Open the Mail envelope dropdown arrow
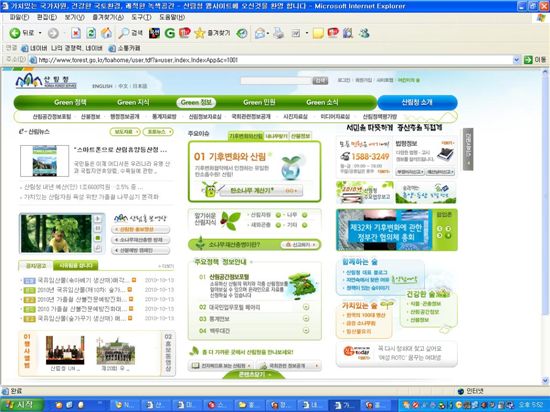Viewport: 550px width, 412px height. tap(268, 33)
